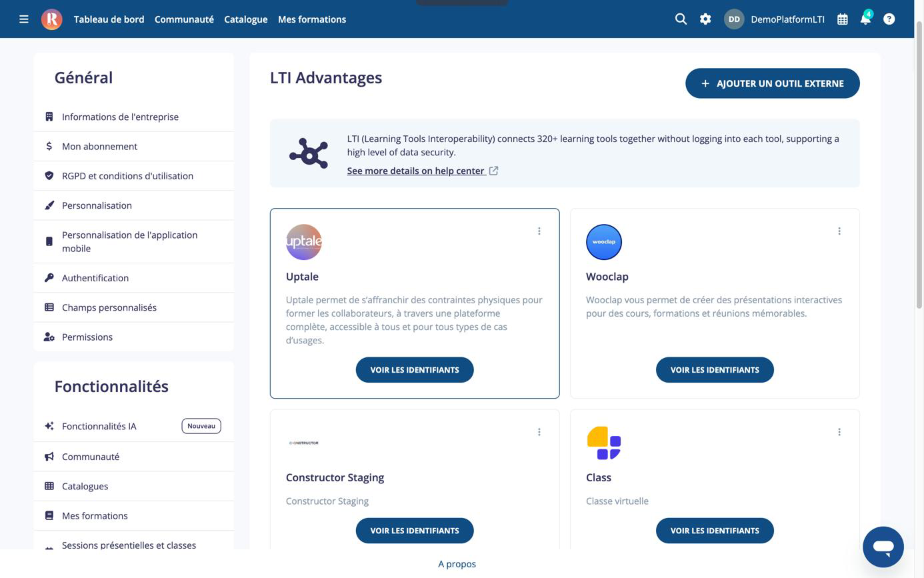This screenshot has height=578, width=924.
Task: Click the Wooclap logo
Action: (604, 242)
